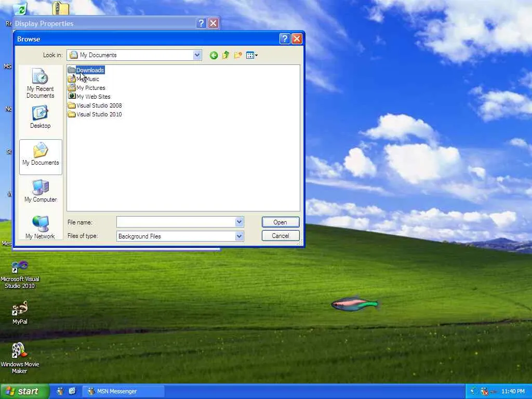Close the Browse dialog
This screenshot has height=399, width=532.
tap(297, 39)
